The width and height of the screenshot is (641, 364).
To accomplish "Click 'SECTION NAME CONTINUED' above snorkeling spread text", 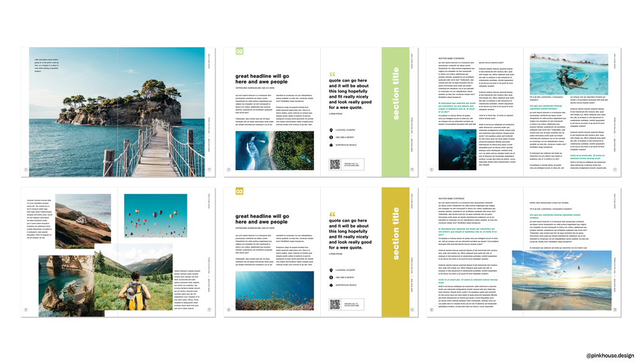I will [x=452, y=59].
